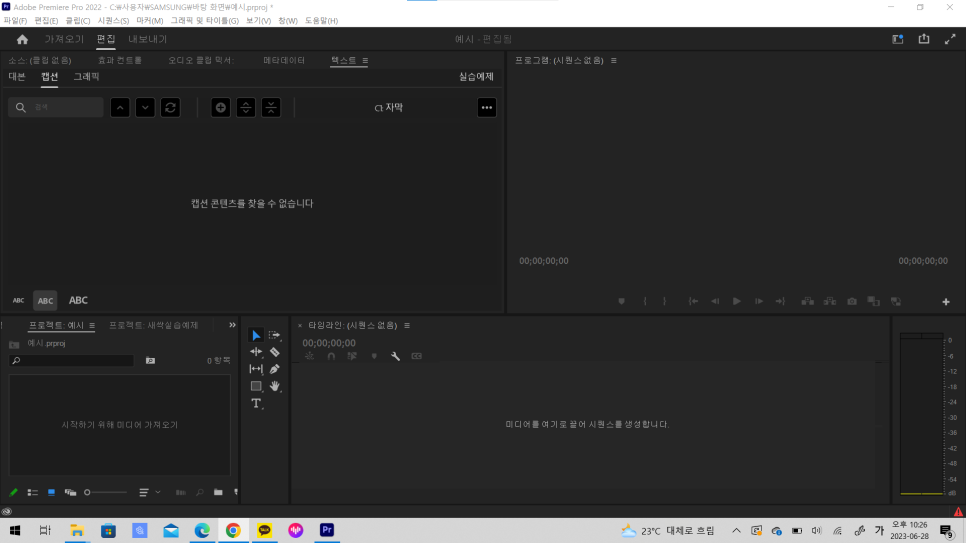The height and width of the screenshot is (543, 966).
Task: Go to next search result down arrow
Action: 145,108
